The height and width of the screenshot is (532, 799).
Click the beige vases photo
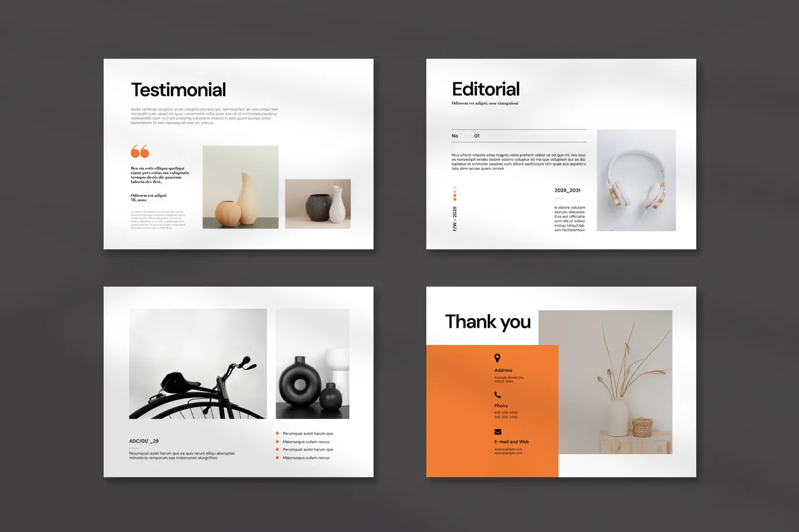tap(240, 187)
